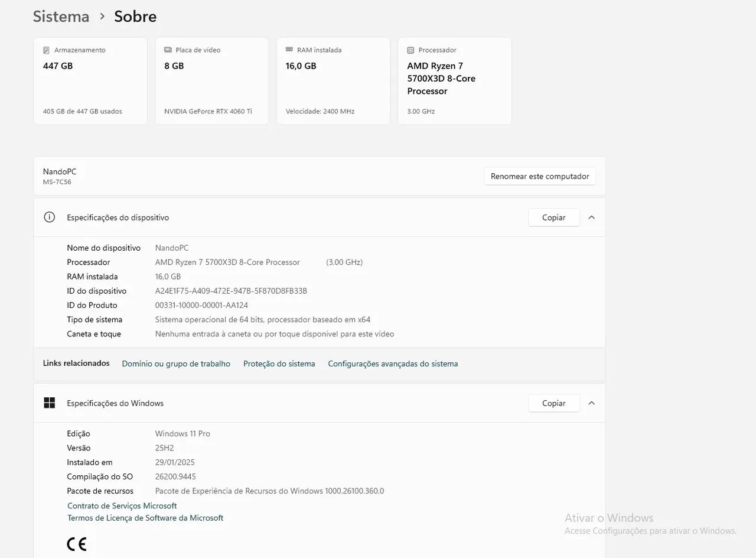Open the RAM instalada 16,0 GB card
This screenshot has height=558, width=756.
pyautogui.click(x=333, y=81)
